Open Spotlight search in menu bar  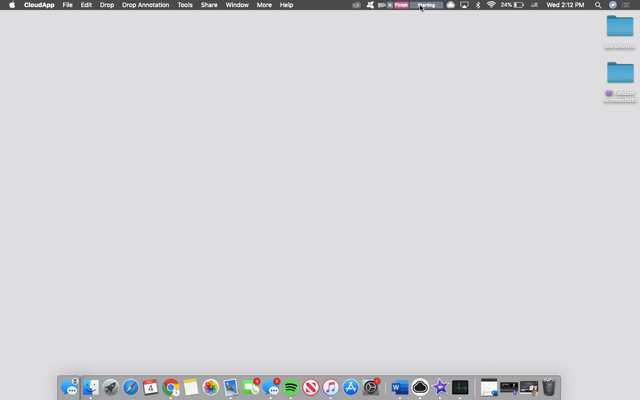(598, 5)
